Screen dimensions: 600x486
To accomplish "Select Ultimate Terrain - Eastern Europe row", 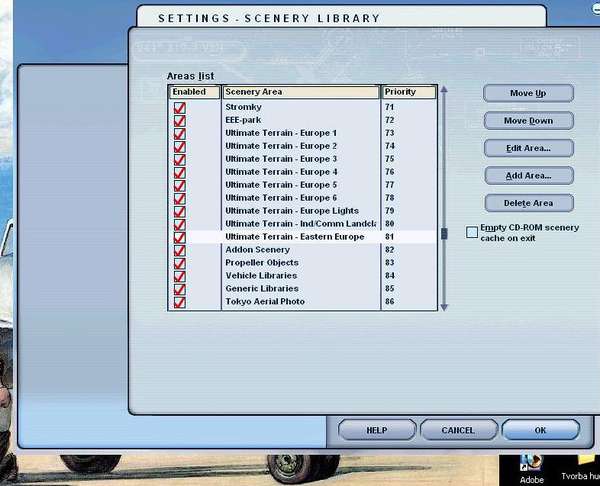I will coord(302,237).
